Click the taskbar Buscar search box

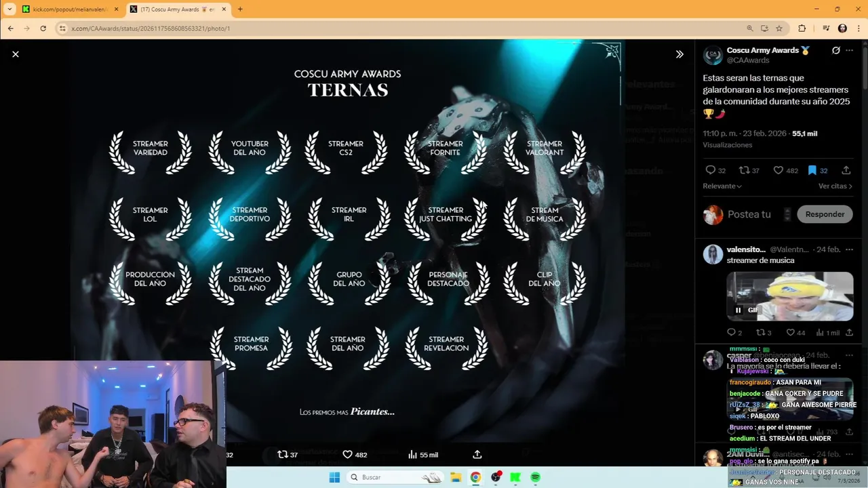pyautogui.click(x=396, y=477)
